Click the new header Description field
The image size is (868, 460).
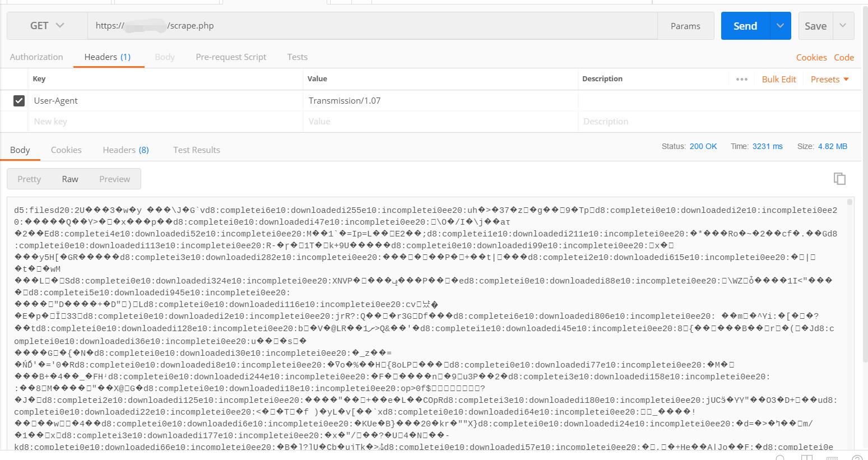[720, 122]
